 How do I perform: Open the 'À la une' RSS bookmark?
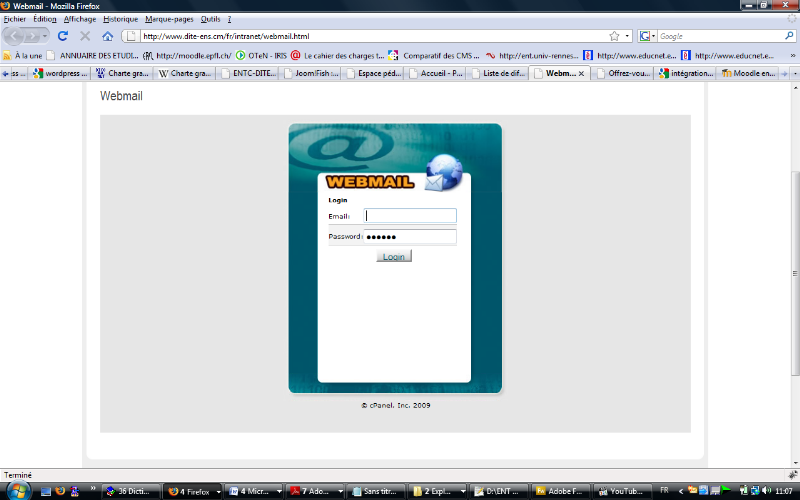pyautogui.click(x=23, y=56)
